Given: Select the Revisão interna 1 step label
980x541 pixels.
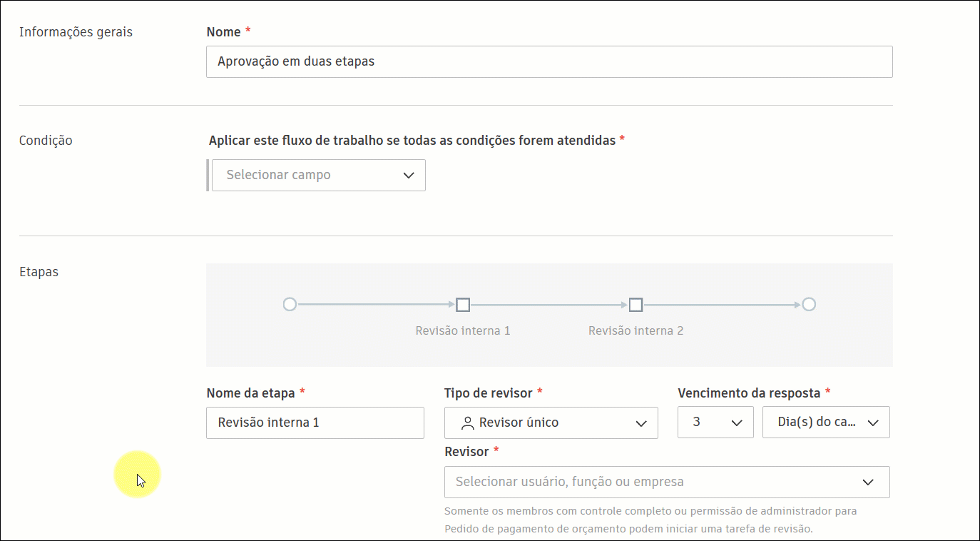Looking at the screenshot, I should point(462,330).
